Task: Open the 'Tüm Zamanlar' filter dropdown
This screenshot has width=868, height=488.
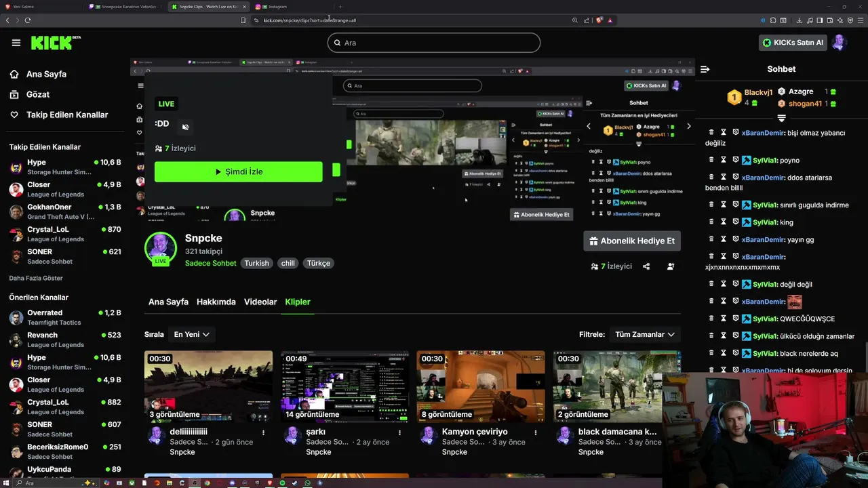Action: 644,334
